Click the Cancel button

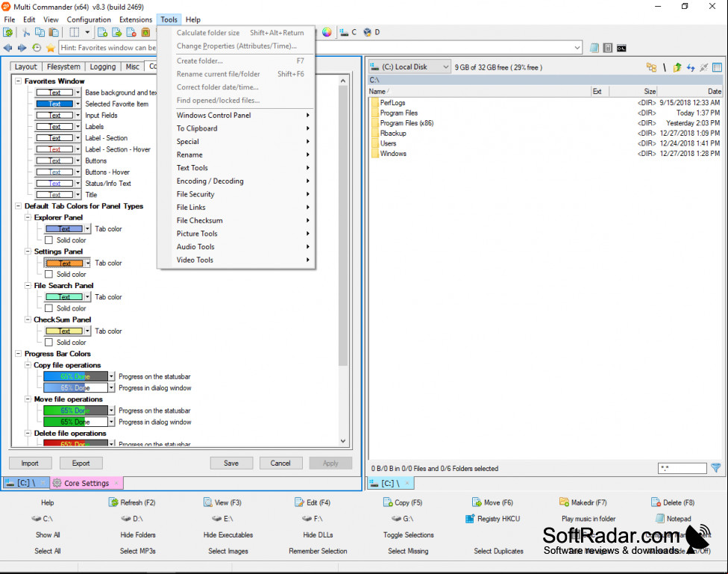tap(280, 463)
